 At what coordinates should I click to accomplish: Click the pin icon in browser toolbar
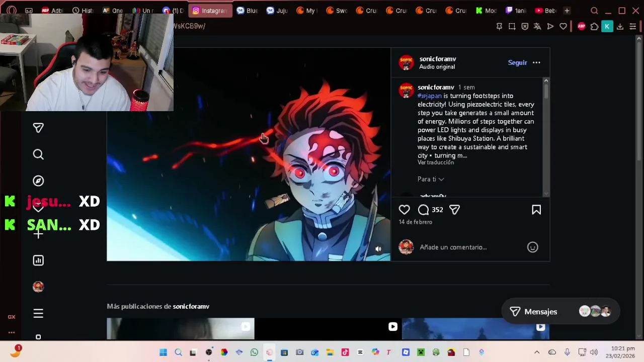click(x=499, y=26)
